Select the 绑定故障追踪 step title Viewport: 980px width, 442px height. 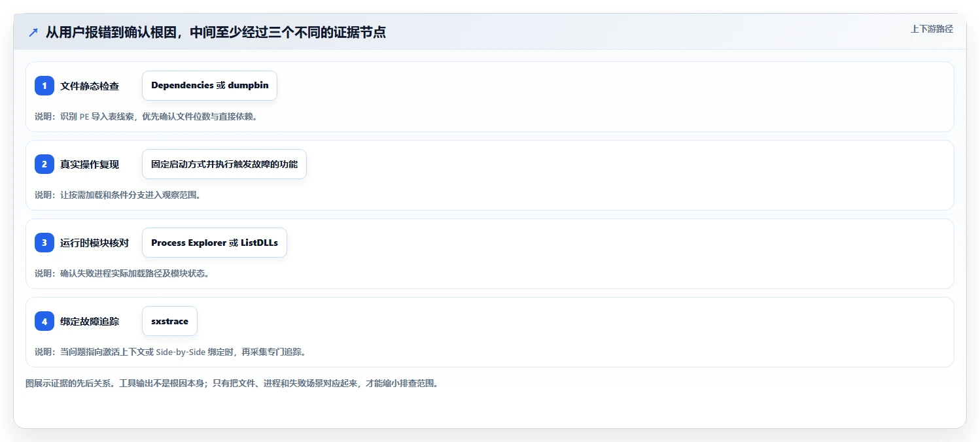90,321
